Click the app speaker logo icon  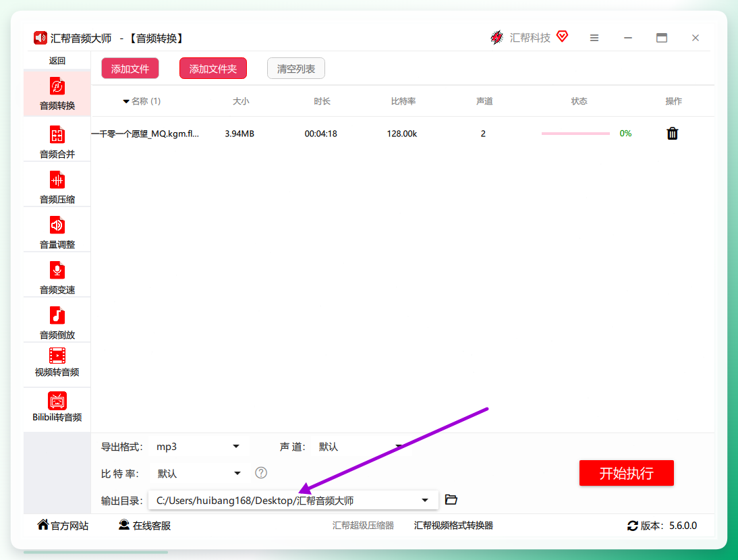pyautogui.click(x=40, y=38)
